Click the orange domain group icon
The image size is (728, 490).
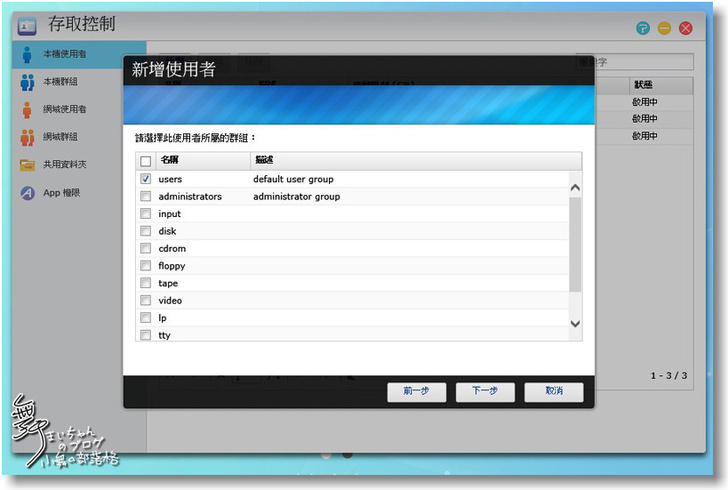point(27,137)
